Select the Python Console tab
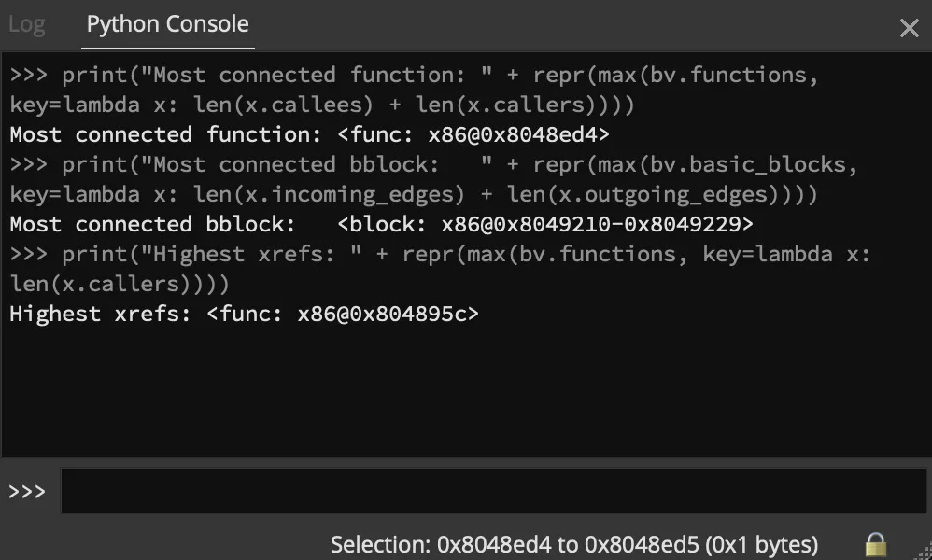932x560 pixels. (167, 24)
